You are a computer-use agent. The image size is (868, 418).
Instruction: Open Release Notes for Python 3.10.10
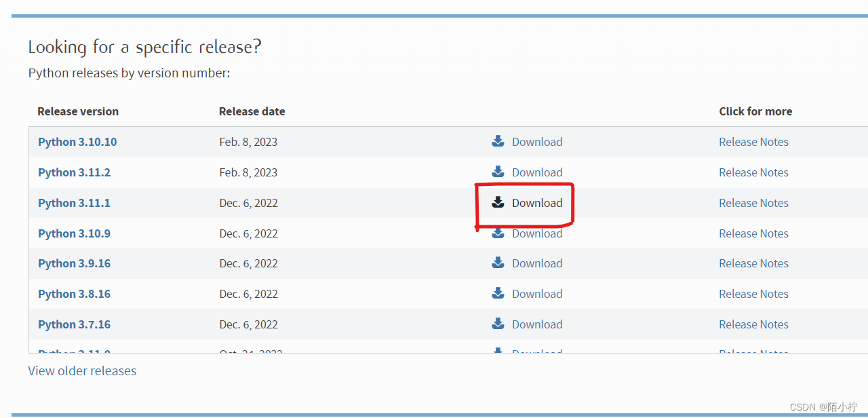[753, 142]
